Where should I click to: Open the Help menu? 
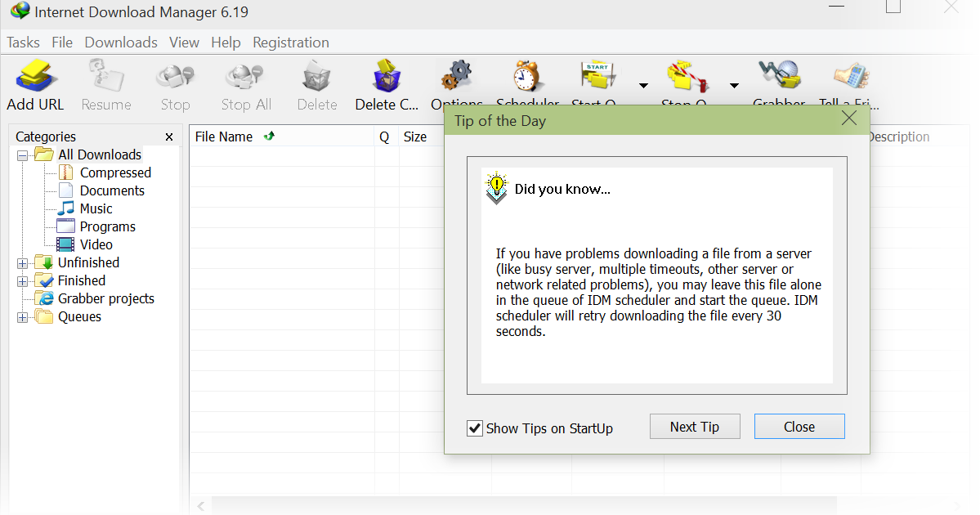tap(226, 43)
